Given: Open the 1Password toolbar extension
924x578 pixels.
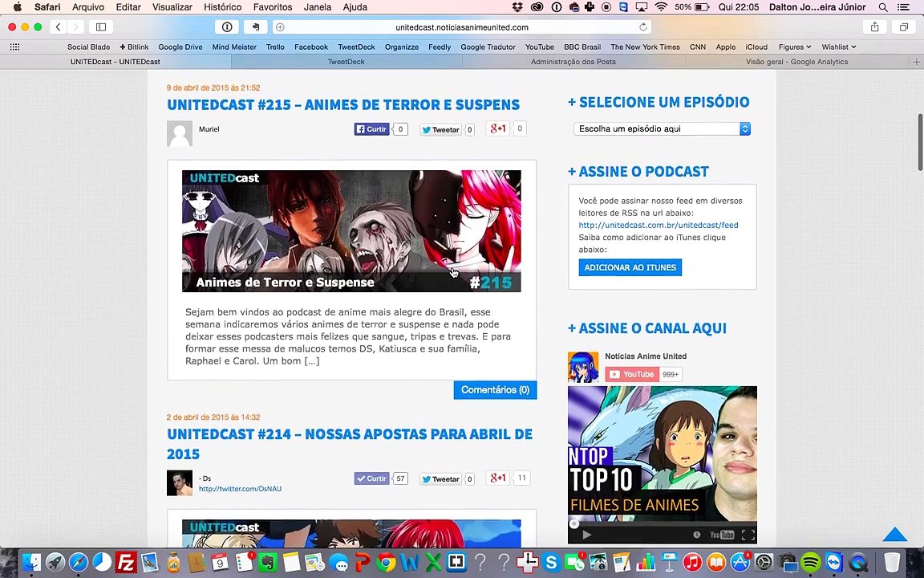Looking at the screenshot, I should [x=227, y=27].
